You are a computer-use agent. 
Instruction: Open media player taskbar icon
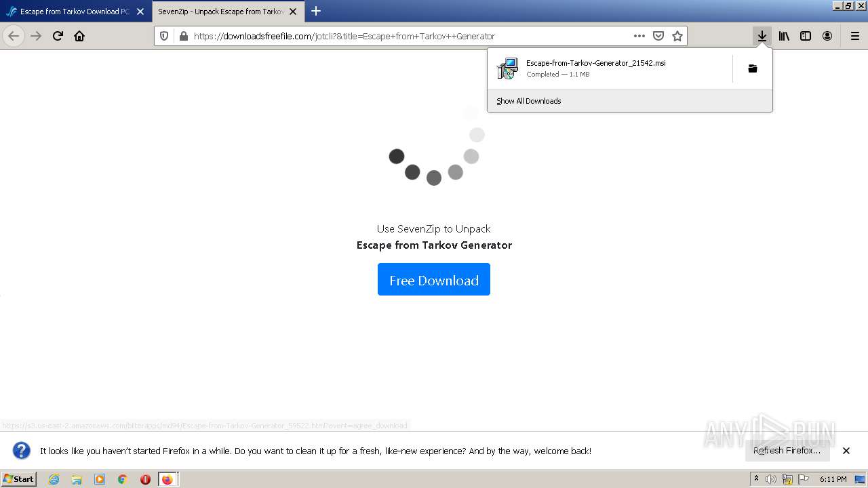[x=100, y=479]
